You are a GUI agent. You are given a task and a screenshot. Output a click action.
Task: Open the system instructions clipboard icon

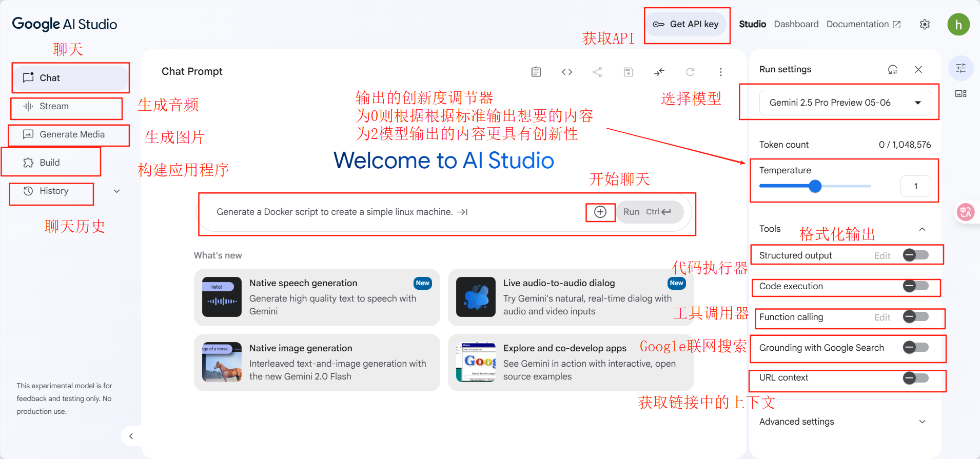(536, 72)
